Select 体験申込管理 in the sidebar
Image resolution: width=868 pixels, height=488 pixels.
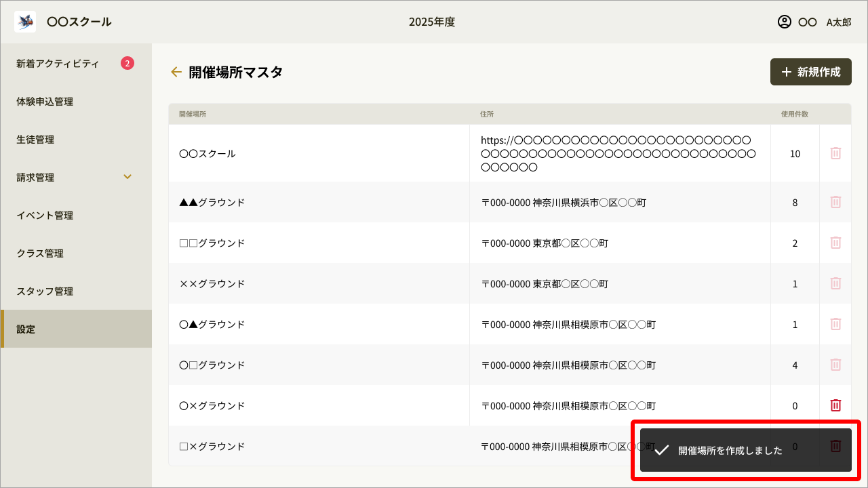click(x=46, y=101)
